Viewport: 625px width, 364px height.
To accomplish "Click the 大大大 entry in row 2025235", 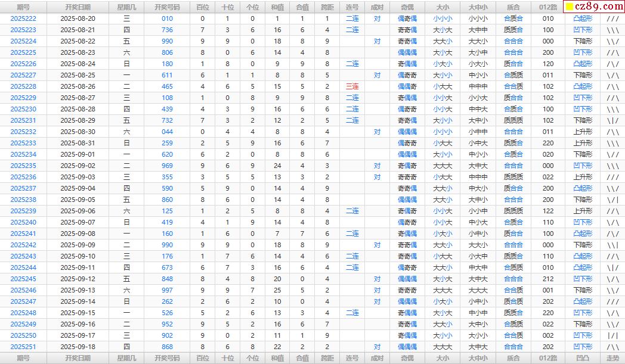I will (443, 166).
